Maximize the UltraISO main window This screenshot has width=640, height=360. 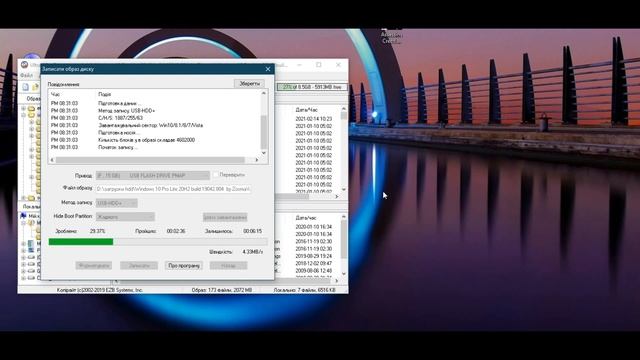(x=319, y=65)
